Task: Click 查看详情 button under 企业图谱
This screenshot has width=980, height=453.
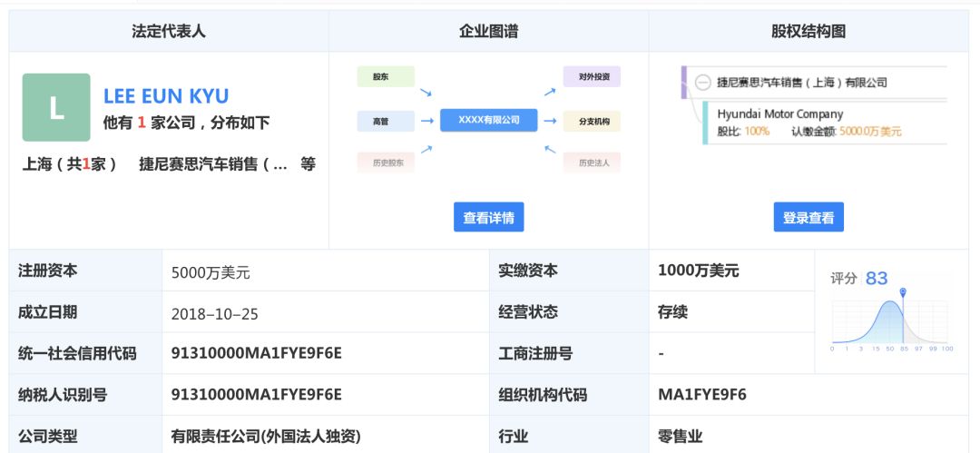Action: (489, 217)
